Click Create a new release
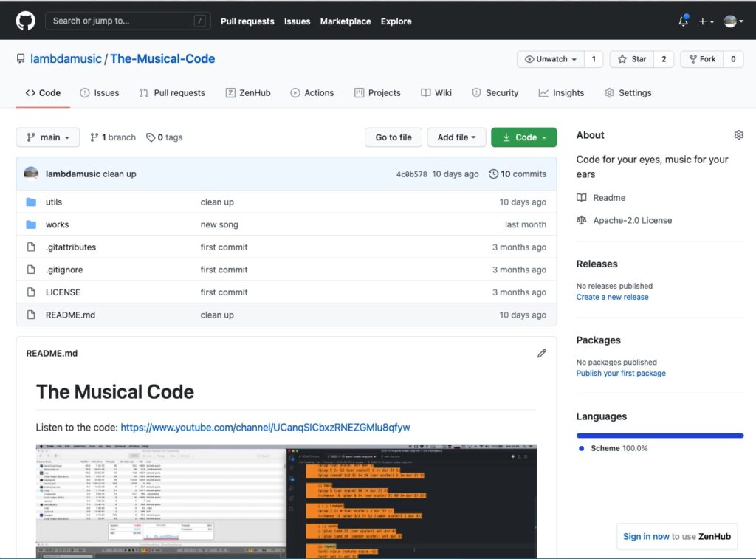756x559 pixels. pyautogui.click(x=612, y=297)
